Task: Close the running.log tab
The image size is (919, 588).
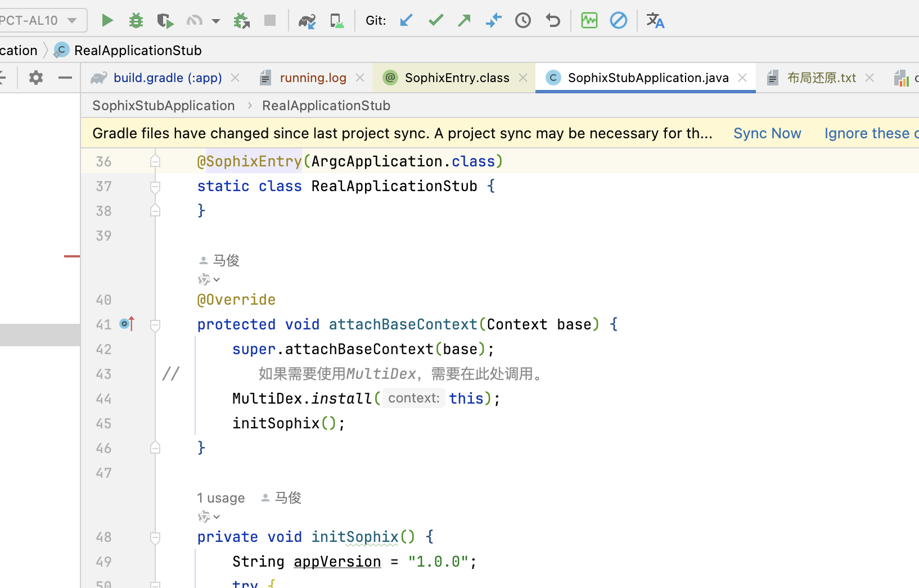Action: [360, 78]
